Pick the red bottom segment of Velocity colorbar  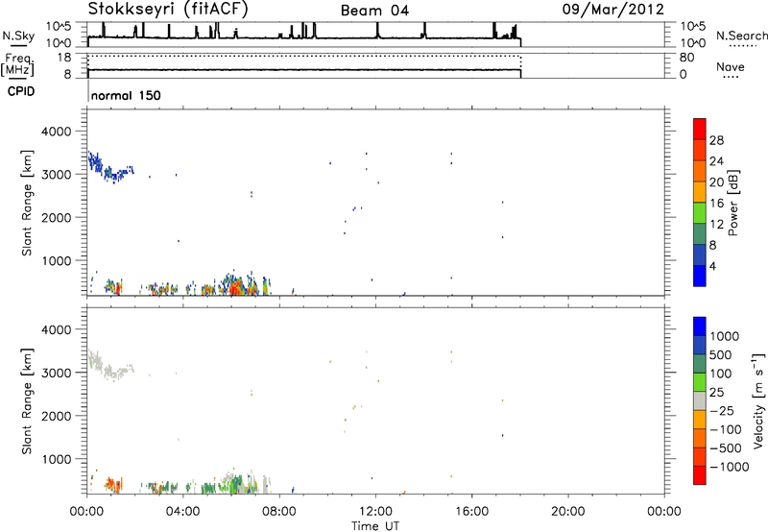tap(700, 475)
